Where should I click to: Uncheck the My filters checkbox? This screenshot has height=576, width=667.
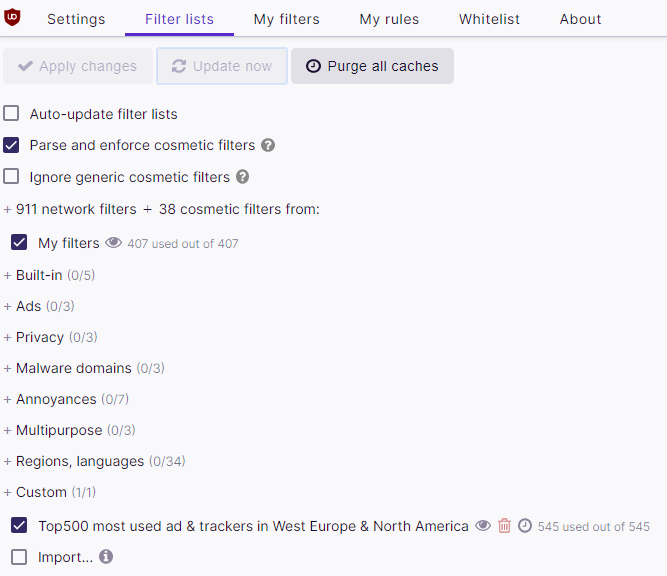click(x=19, y=242)
